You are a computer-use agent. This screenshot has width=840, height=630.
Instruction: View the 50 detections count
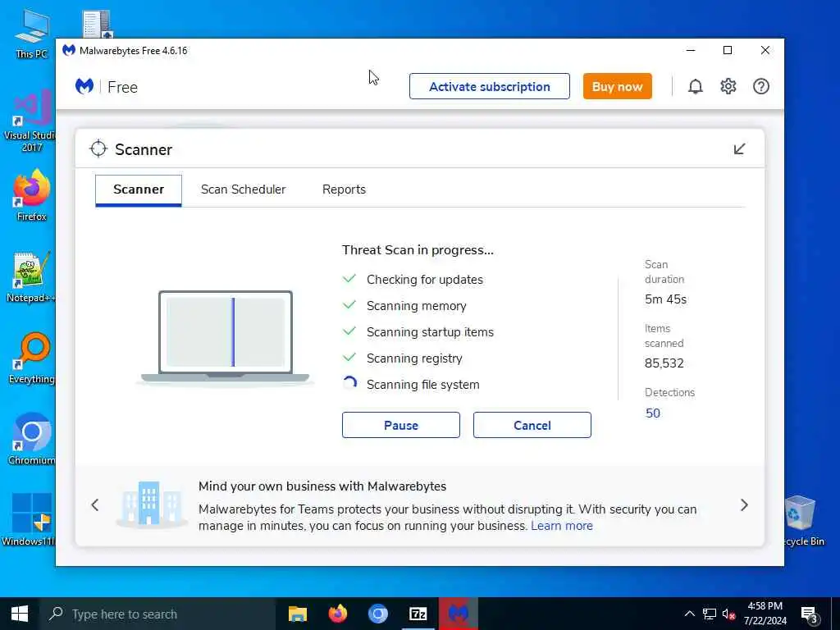(x=652, y=413)
